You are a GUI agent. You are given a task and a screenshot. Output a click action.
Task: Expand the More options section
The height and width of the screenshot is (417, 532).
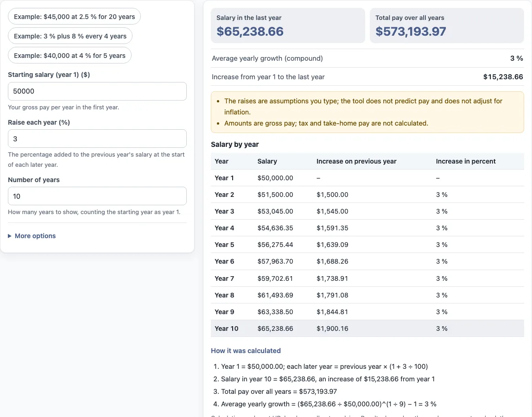coord(32,236)
